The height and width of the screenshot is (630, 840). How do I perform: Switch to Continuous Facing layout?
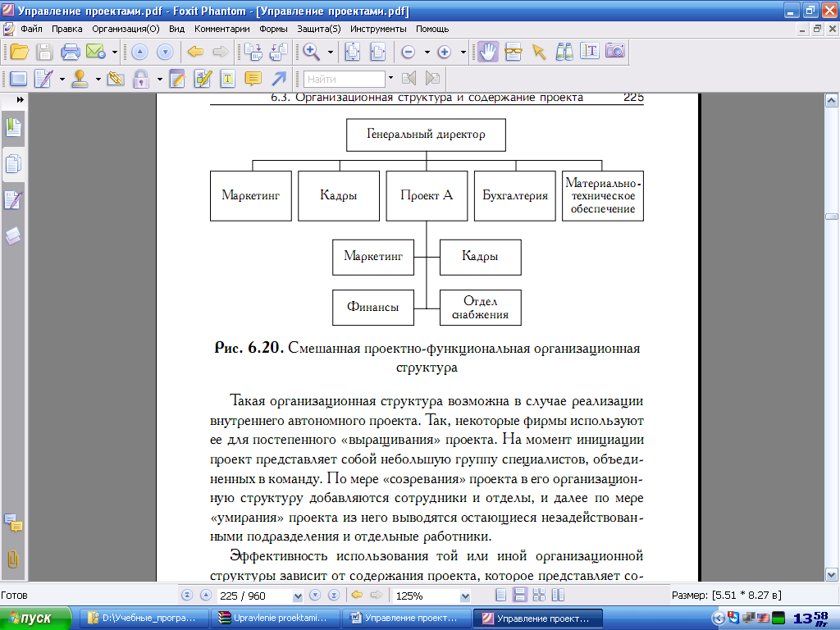539,596
